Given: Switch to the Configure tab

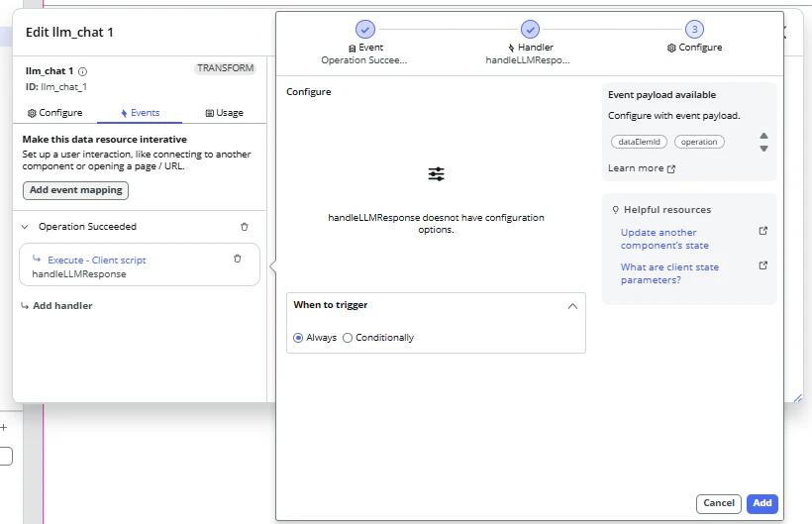Looking at the screenshot, I should click(x=54, y=113).
